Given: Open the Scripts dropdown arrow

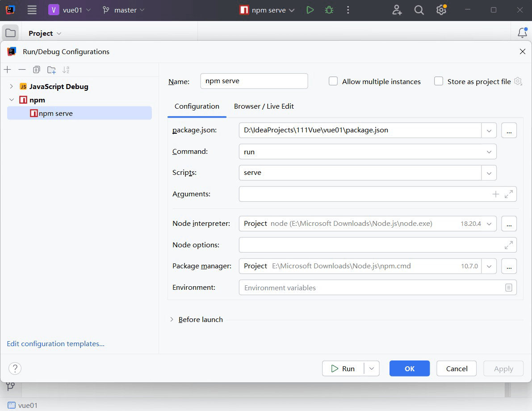Looking at the screenshot, I should 489,173.
